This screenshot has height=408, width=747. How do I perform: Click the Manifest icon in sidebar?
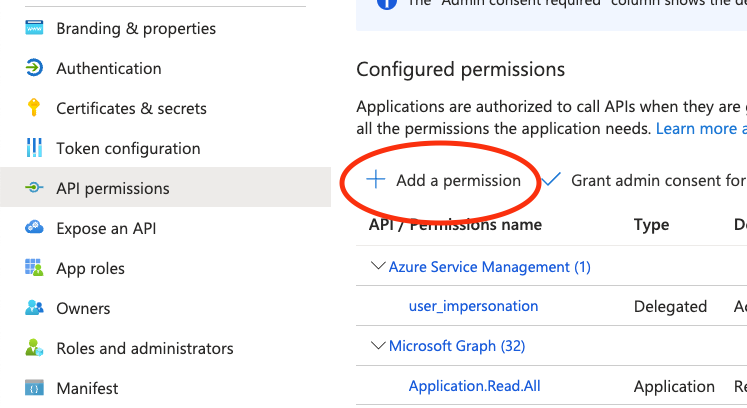point(34,388)
